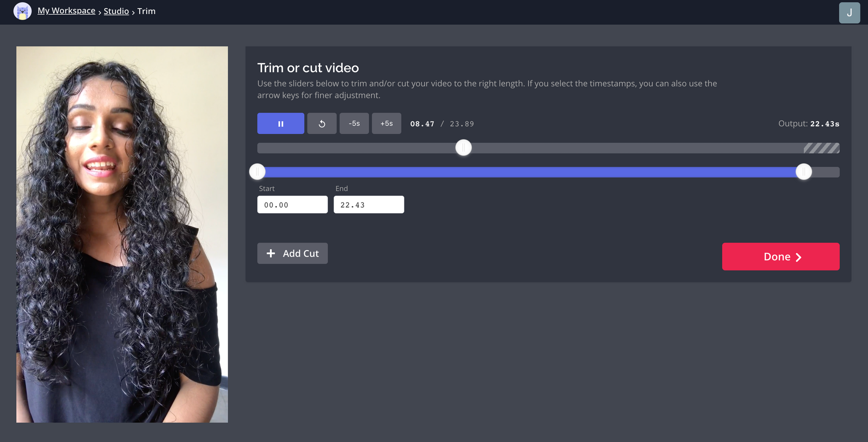
Task: Focus the Start timestamp input field
Action: tap(292, 205)
